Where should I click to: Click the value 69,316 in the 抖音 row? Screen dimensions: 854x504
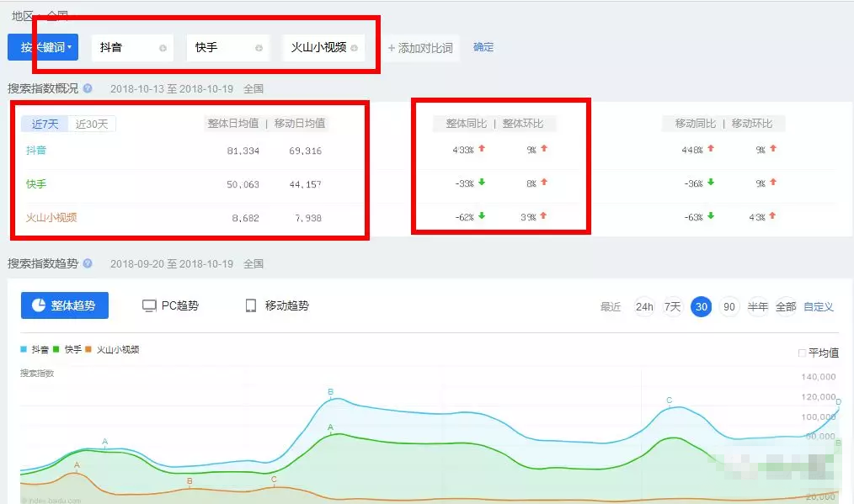[x=305, y=151]
